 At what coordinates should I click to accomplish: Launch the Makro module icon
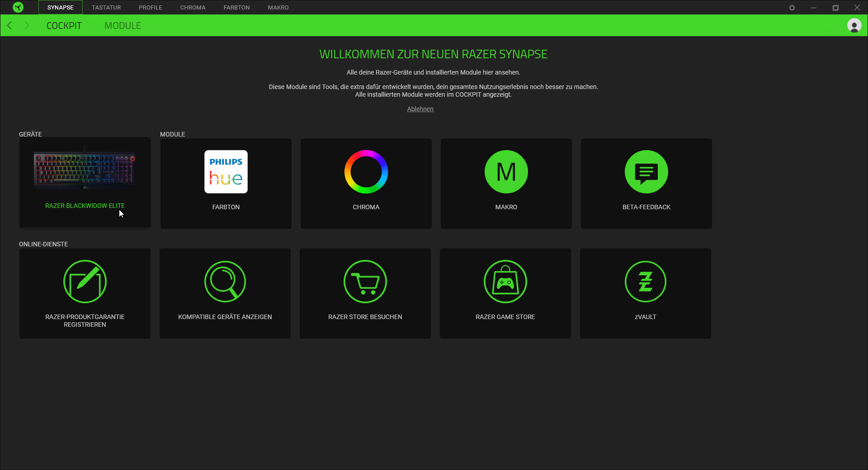coord(506,172)
